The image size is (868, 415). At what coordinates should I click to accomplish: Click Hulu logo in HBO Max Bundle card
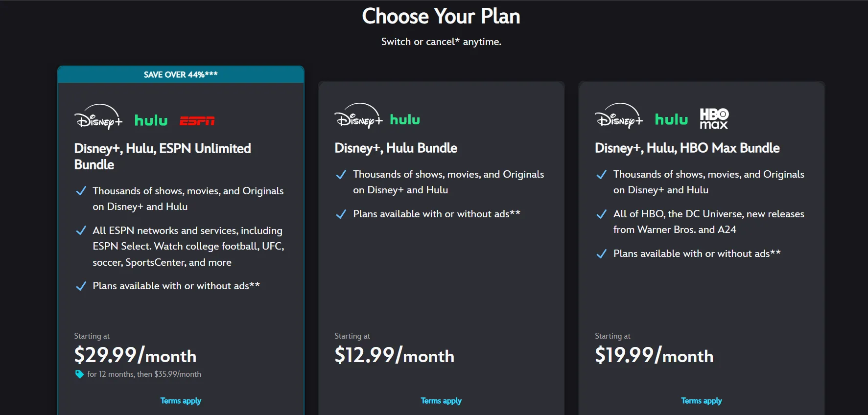point(671,119)
